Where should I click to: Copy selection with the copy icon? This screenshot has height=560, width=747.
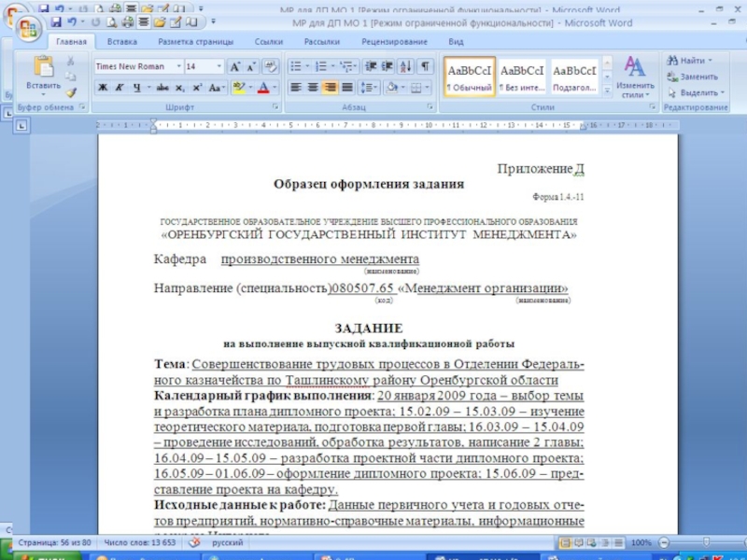tap(71, 77)
